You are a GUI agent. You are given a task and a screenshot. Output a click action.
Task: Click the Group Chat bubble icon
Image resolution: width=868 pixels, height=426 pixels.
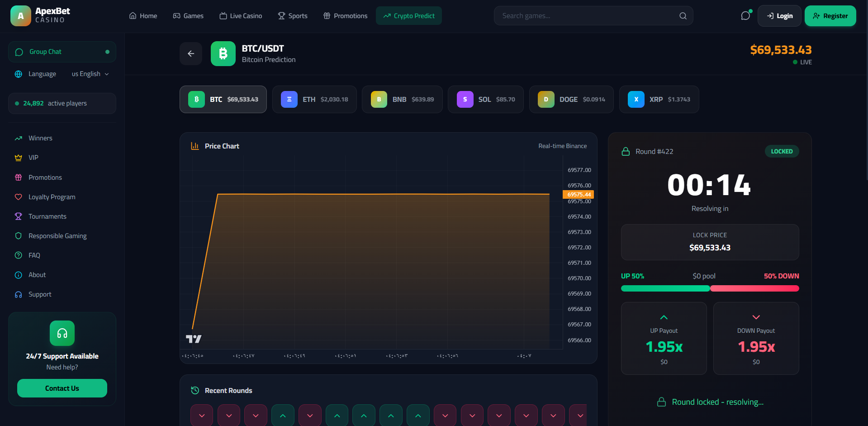[x=19, y=52]
